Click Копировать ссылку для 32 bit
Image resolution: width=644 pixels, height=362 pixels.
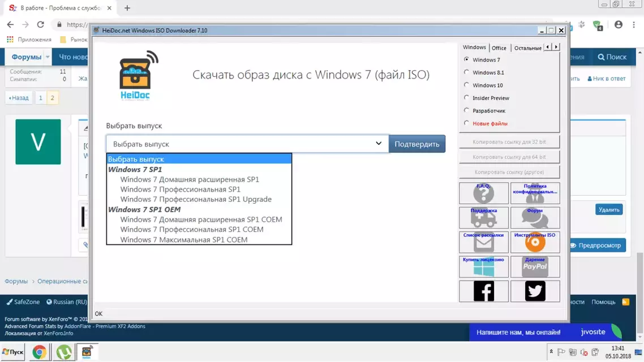click(x=509, y=142)
